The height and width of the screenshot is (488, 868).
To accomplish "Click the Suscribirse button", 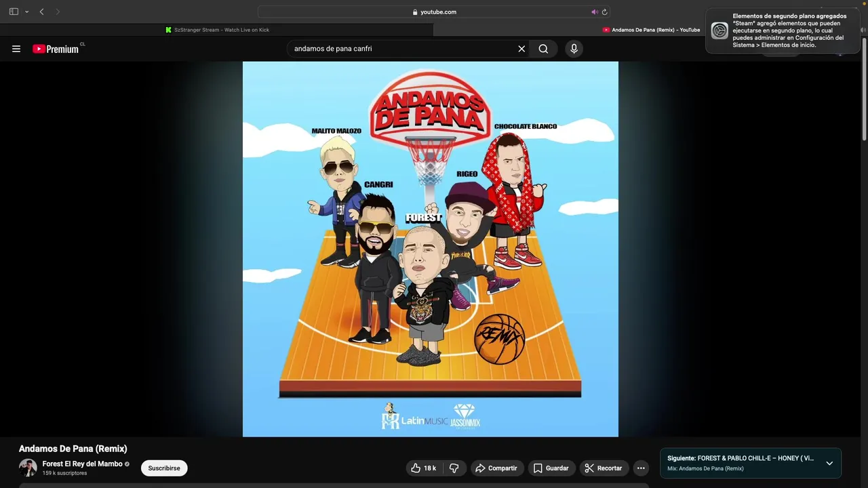I will 164,468.
